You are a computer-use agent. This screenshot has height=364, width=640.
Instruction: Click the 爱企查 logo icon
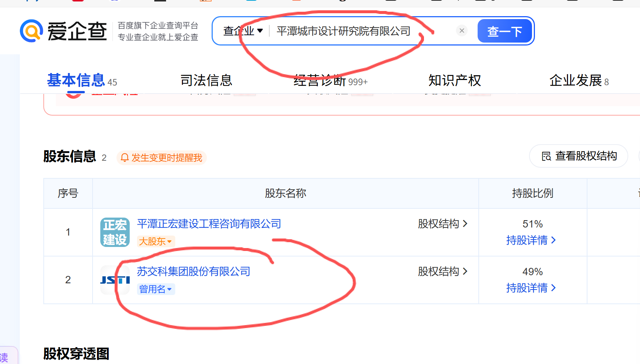tap(32, 31)
